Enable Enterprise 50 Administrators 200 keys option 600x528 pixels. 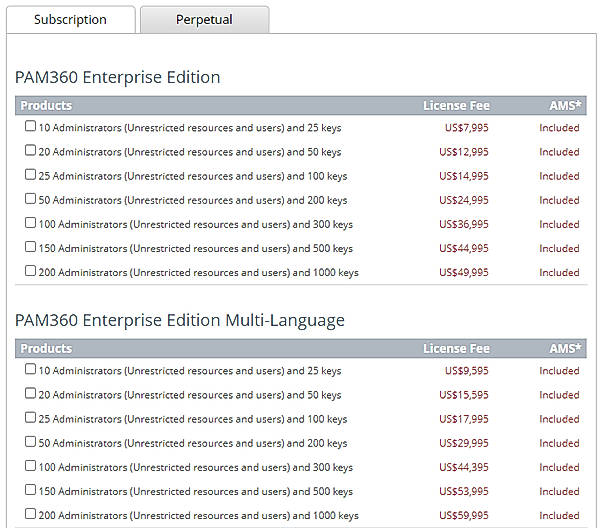pyautogui.click(x=30, y=199)
